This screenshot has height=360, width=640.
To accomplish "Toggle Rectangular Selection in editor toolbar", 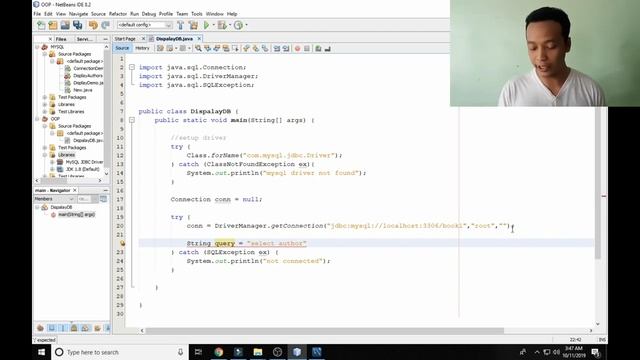I will (x=235, y=49).
